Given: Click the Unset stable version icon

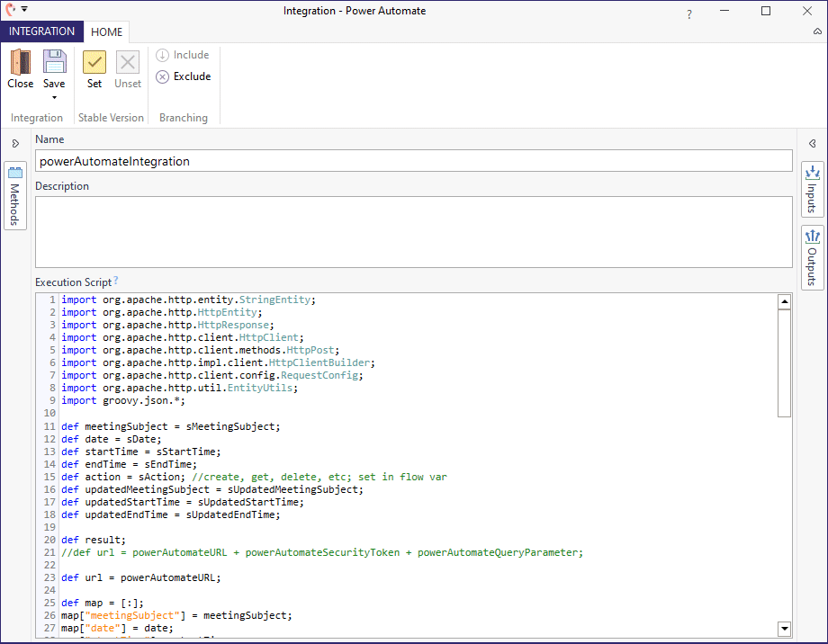Looking at the screenshot, I should point(128,62).
